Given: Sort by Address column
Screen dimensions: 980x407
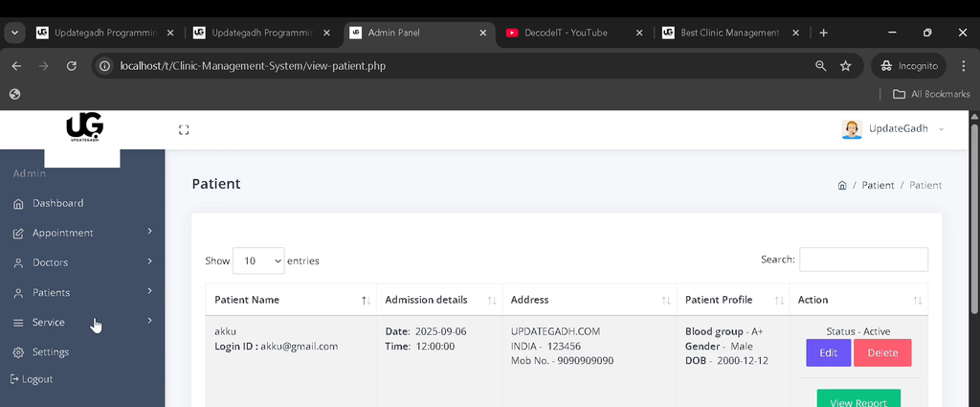Looking at the screenshot, I should pyautogui.click(x=590, y=300).
